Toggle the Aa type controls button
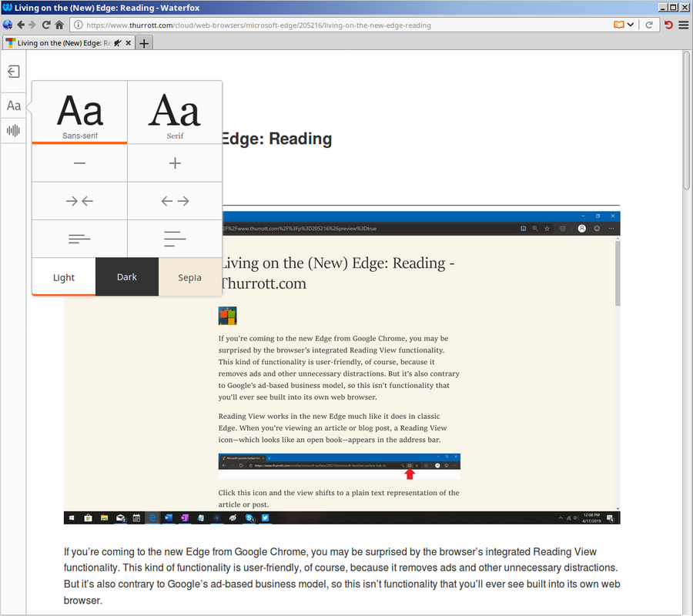 coord(13,105)
